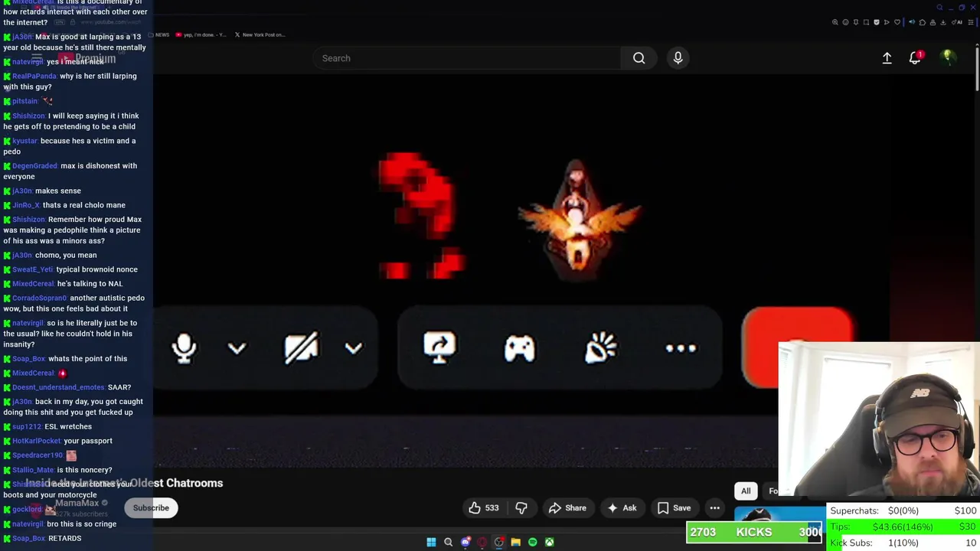This screenshot has height=551, width=980.
Task: Click the pinboard pin toolbar icon
Action: click(x=856, y=22)
